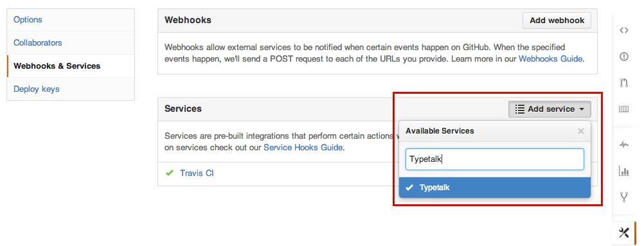644x246 pixels.
Task: Click the Add webhook button
Action: 557,21
